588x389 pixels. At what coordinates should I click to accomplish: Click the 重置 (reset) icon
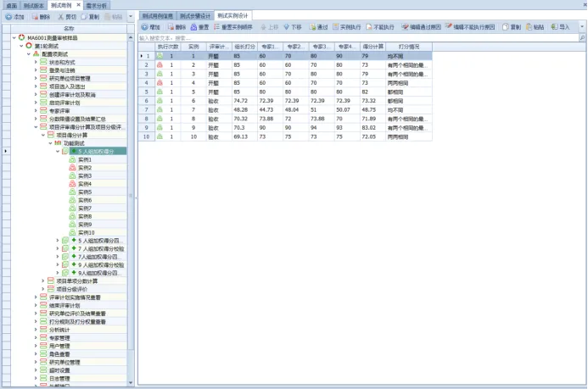193,27
